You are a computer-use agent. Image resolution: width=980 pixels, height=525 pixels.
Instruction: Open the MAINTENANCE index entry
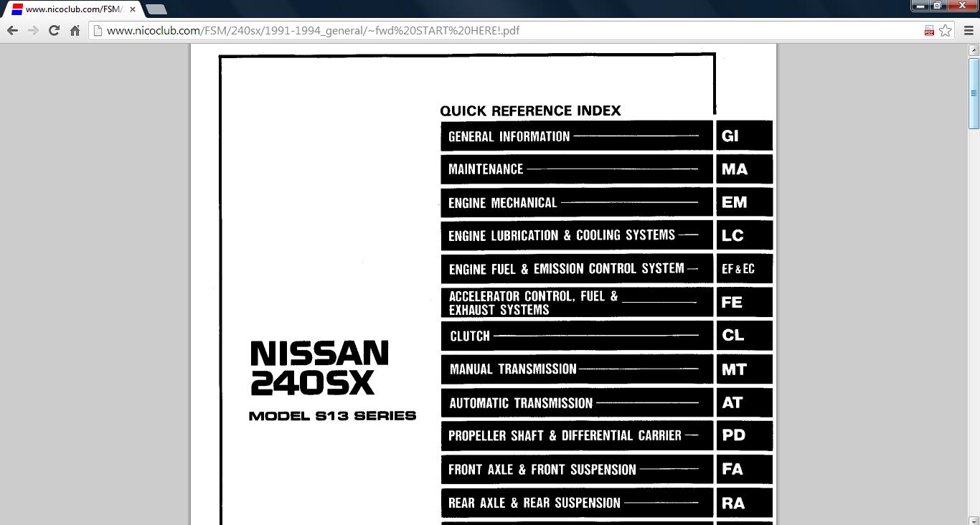(577, 169)
